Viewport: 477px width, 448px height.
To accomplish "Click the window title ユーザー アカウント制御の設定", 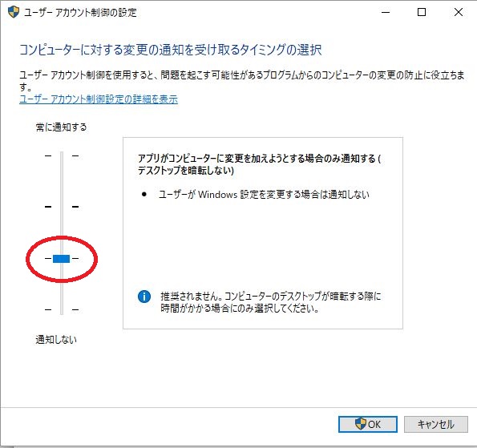I will tap(80, 13).
